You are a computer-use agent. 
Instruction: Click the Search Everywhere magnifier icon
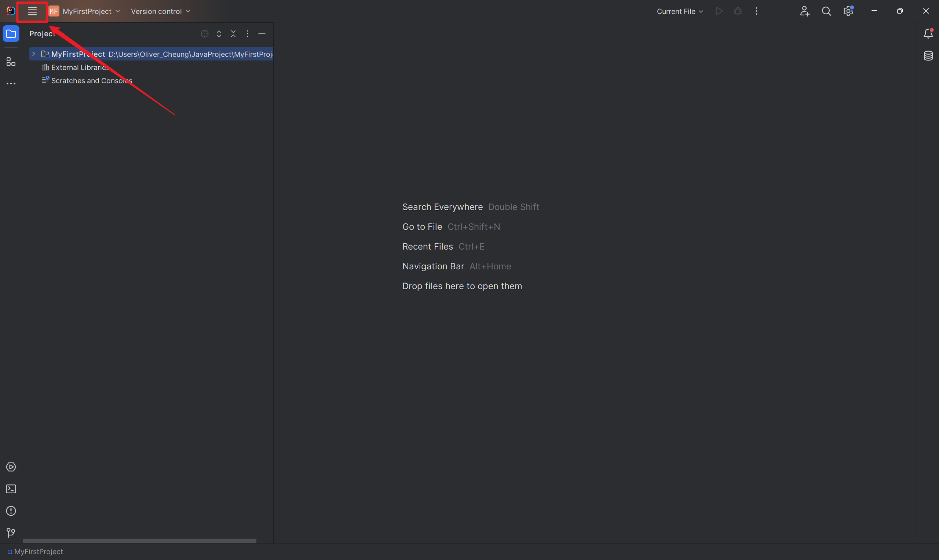pyautogui.click(x=826, y=11)
